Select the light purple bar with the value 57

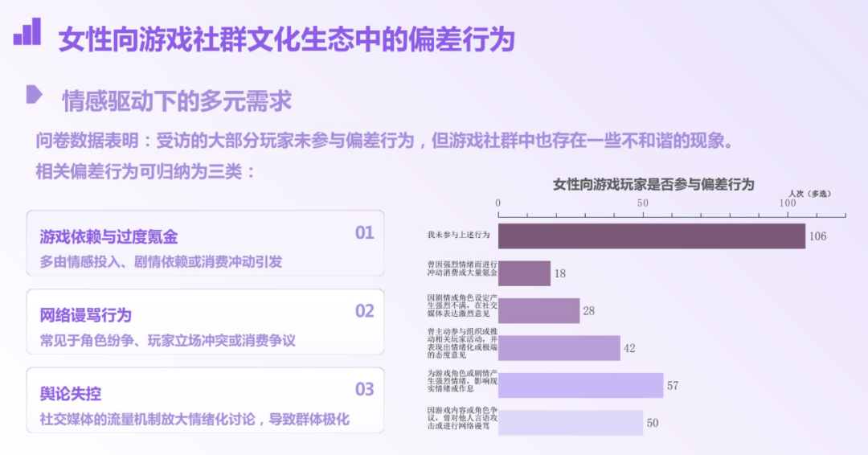click(581, 386)
